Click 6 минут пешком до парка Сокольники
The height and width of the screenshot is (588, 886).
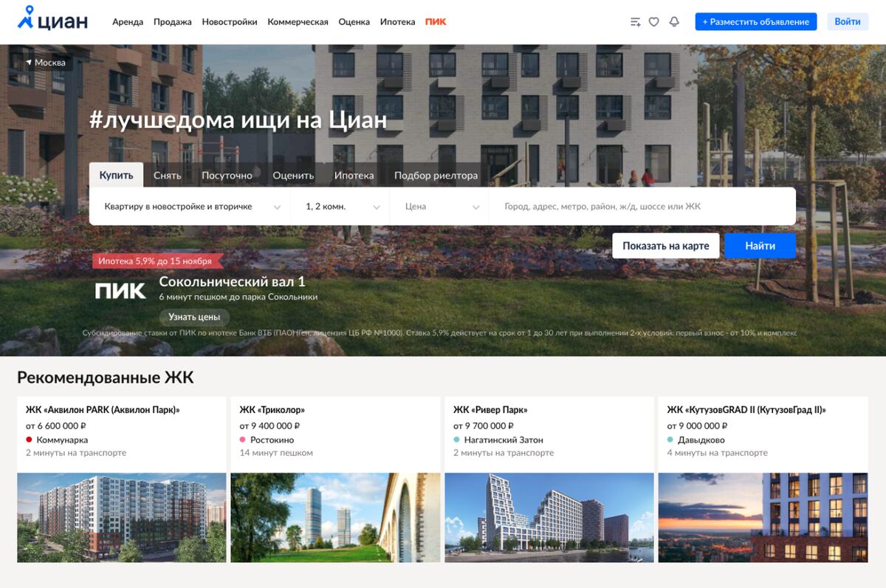(238, 297)
